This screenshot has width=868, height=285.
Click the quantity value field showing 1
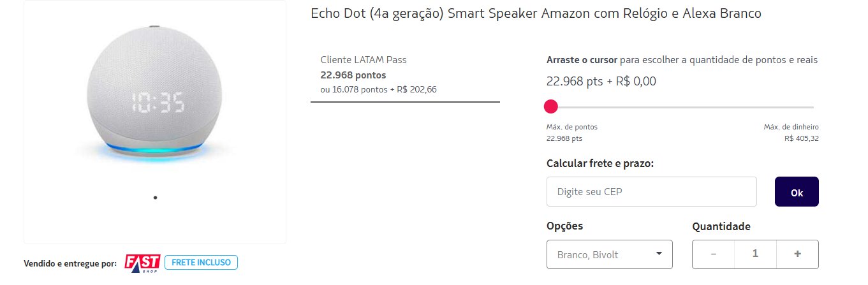coord(755,254)
